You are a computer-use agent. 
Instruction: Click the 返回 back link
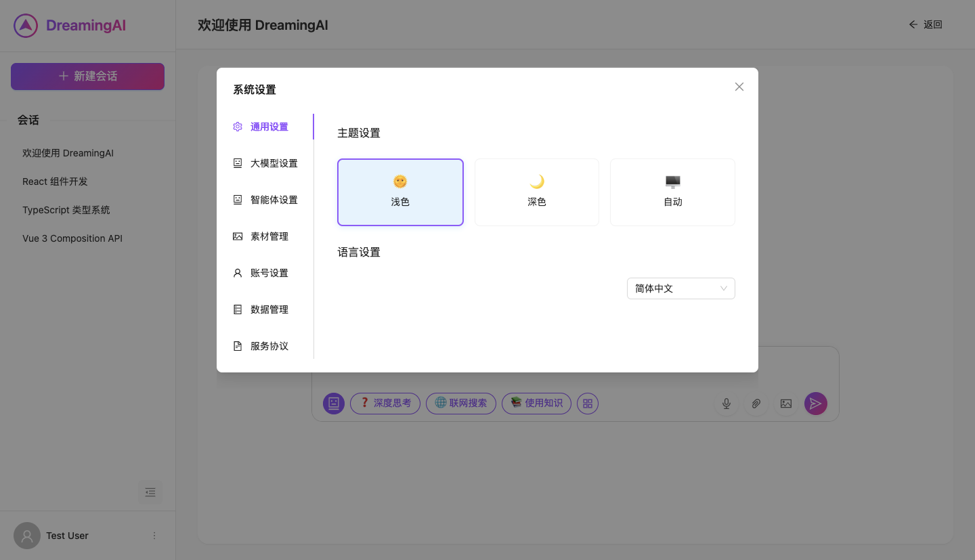click(925, 24)
